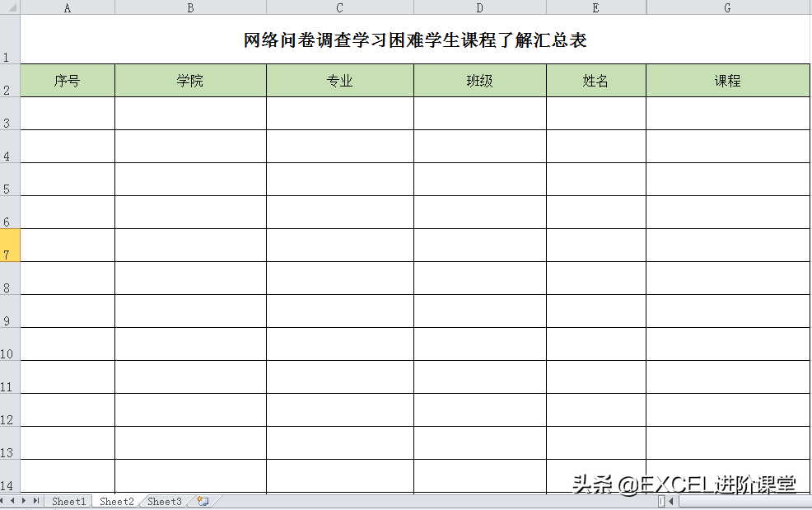Switch to the Sheet2 tab

pyautogui.click(x=116, y=501)
